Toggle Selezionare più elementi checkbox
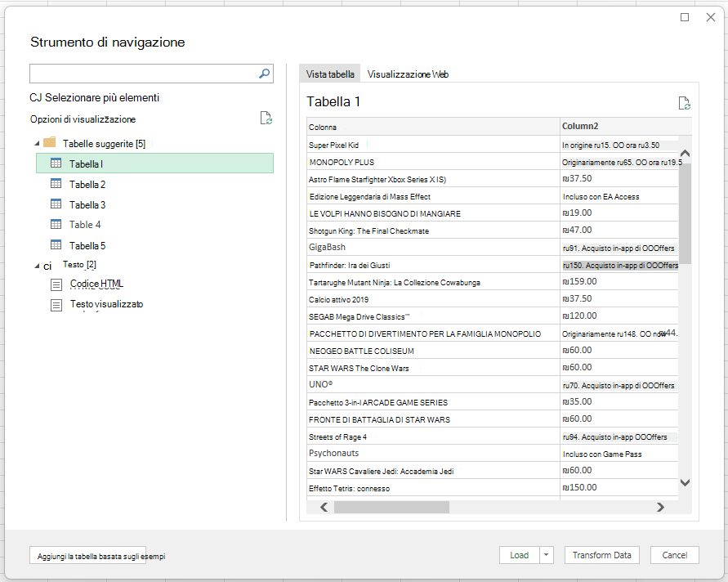The height and width of the screenshot is (582, 728). click(x=35, y=97)
